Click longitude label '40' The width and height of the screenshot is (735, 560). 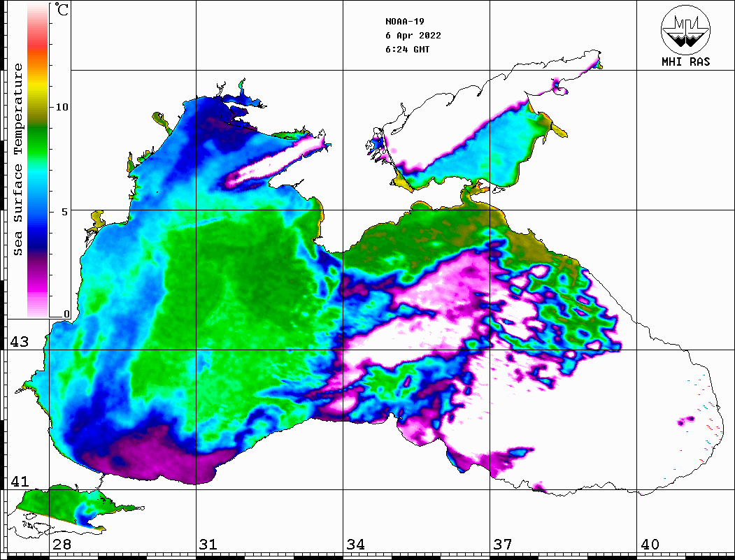650,544
